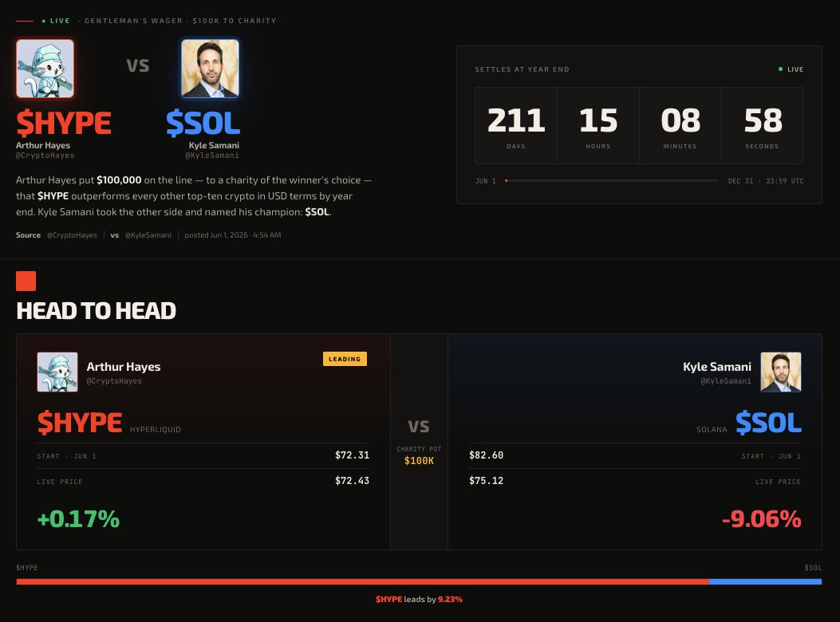Click the +0.17% performance figure
Viewport: 840px width, 622px height.
78,519
